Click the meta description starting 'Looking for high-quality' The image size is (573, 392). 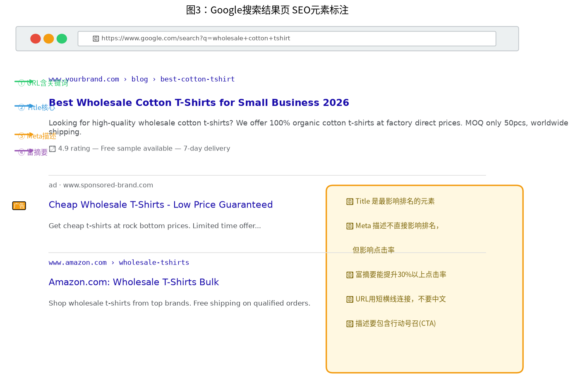(x=308, y=127)
